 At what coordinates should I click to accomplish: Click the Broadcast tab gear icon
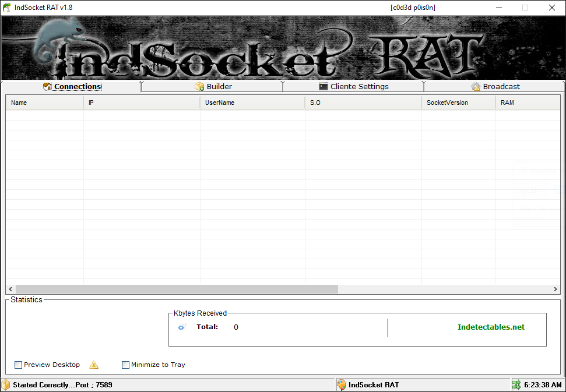tap(476, 87)
